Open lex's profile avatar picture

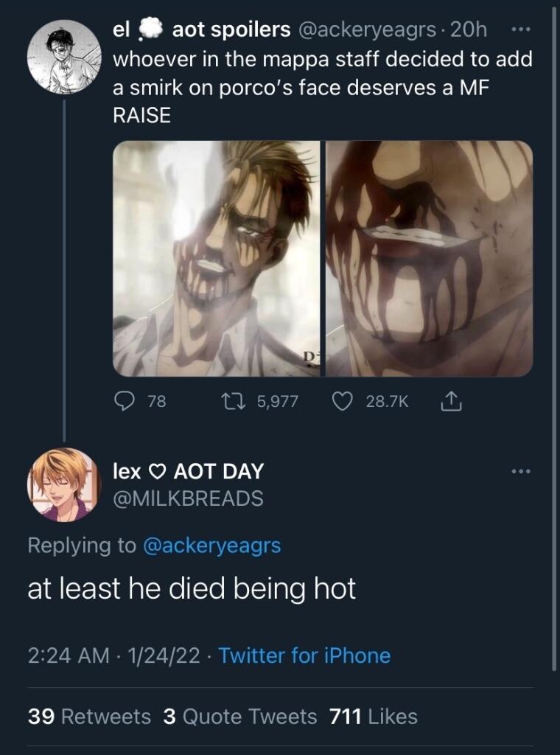pyautogui.click(x=64, y=484)
